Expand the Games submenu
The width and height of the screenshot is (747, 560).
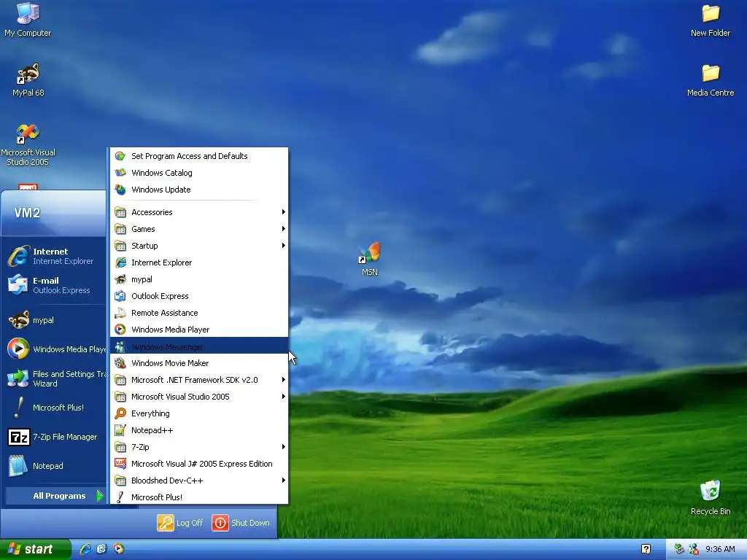(199, 229)
